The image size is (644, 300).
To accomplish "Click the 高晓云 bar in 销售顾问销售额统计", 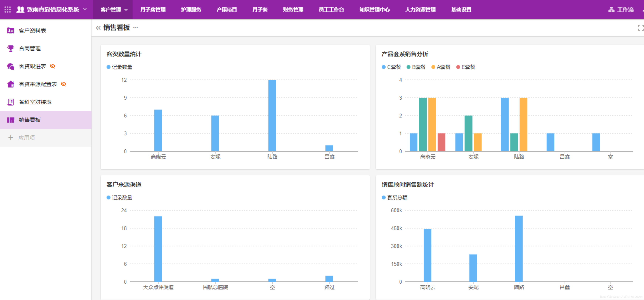I will [428, 255].
